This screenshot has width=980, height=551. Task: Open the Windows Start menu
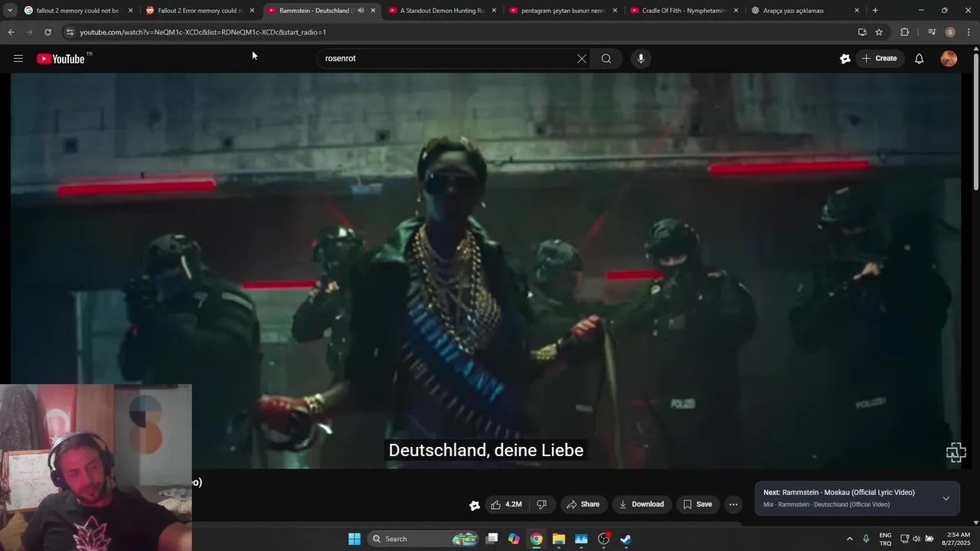coord(354,539)
